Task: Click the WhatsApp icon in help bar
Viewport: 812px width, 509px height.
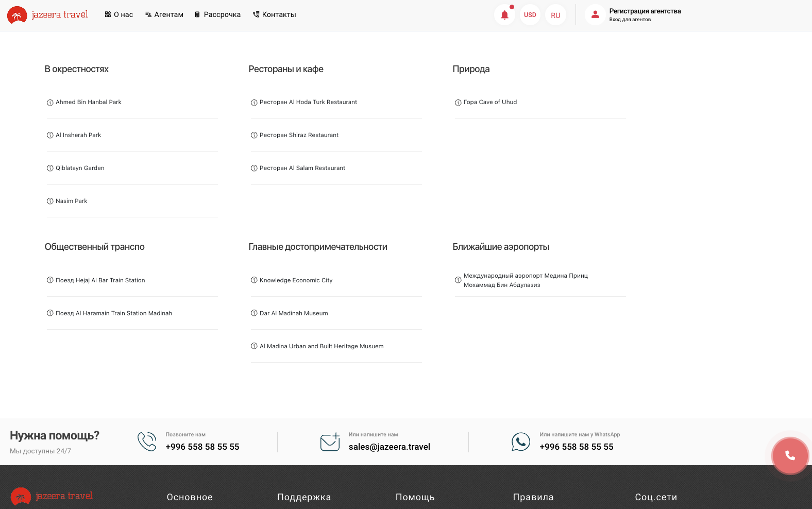Action: 520,442
